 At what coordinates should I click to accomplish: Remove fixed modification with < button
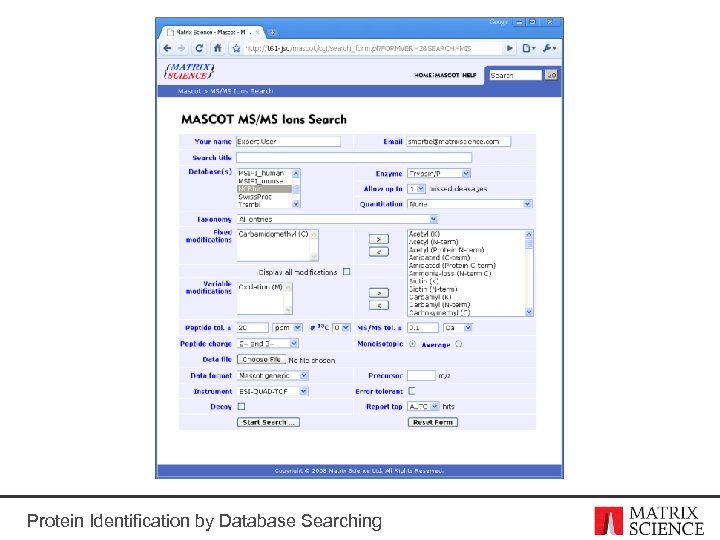(379, 252)
